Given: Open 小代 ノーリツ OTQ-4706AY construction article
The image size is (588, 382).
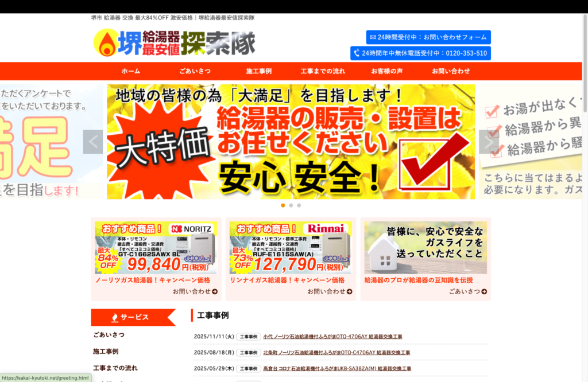Looking at the screenshot, I should (x=332, y=337).
